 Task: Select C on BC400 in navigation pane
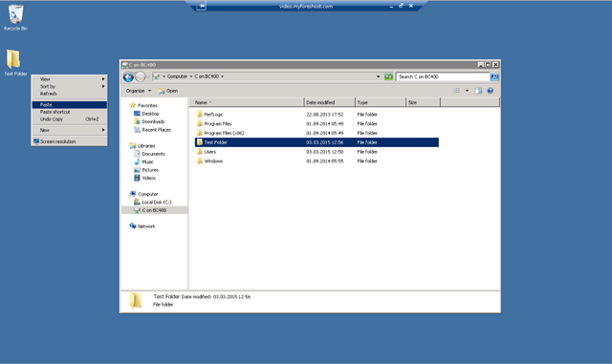coord(154,210)
